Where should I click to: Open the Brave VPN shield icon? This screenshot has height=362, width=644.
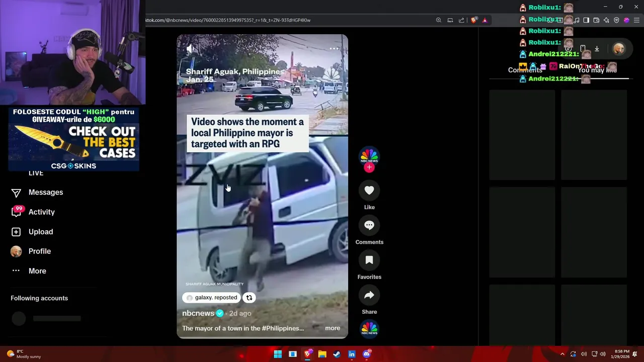click(616, 20)
